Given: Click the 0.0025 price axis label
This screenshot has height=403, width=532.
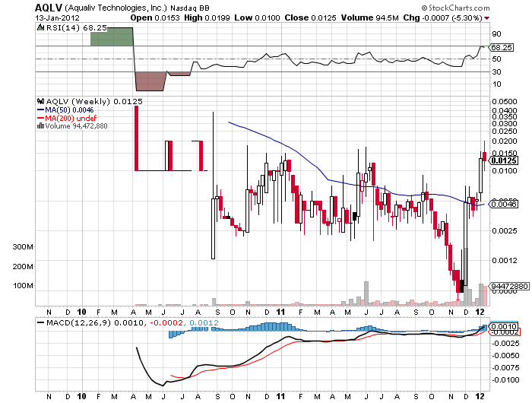Looking at the screenshot, I should (505, 231).
